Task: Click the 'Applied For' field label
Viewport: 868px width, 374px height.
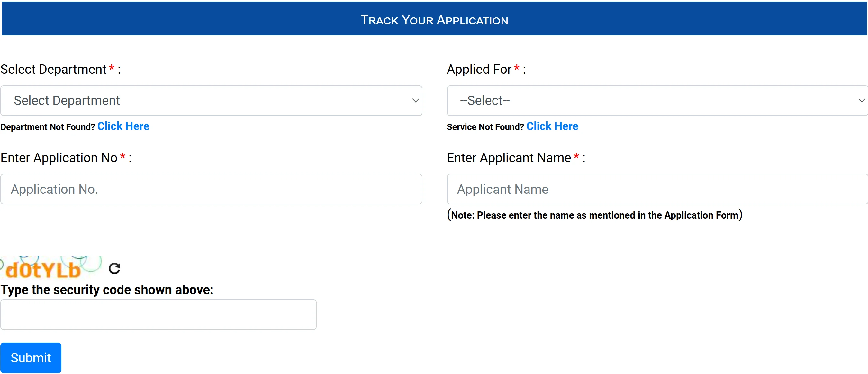Action: pos(479,70)
